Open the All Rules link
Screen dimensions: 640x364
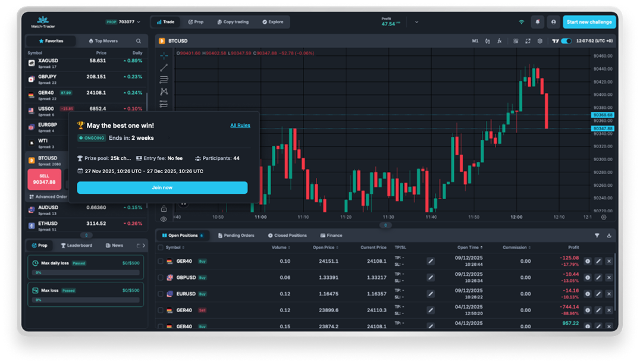click(x=240, y=125)
